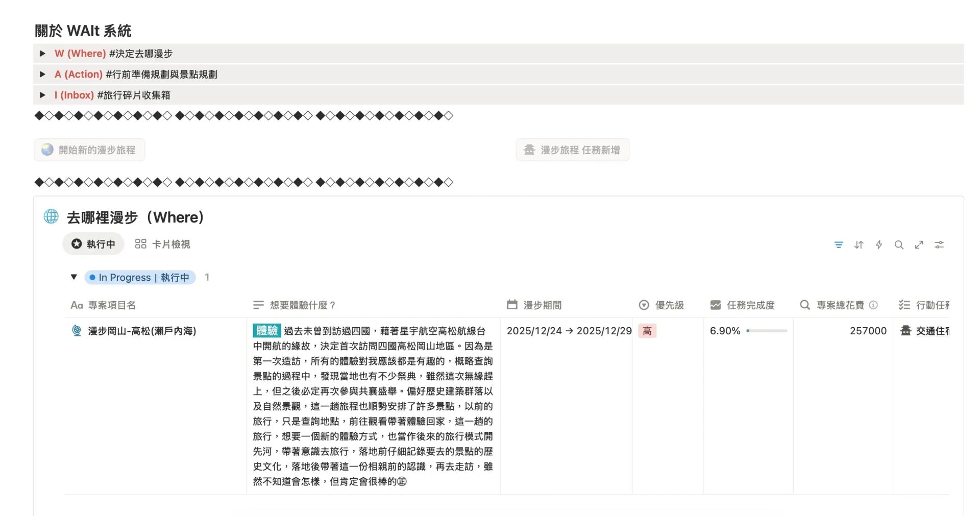This screenshot has height=516, width=980.
Task: Click the 漫步期間 column header
Action: (542, 305)
